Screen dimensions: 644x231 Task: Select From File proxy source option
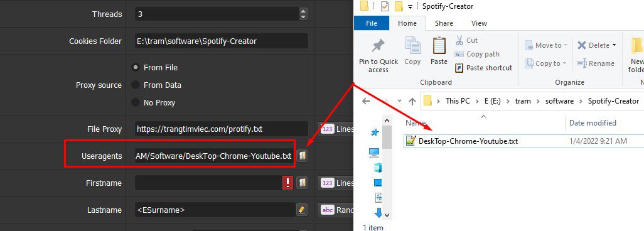[135, 67]
